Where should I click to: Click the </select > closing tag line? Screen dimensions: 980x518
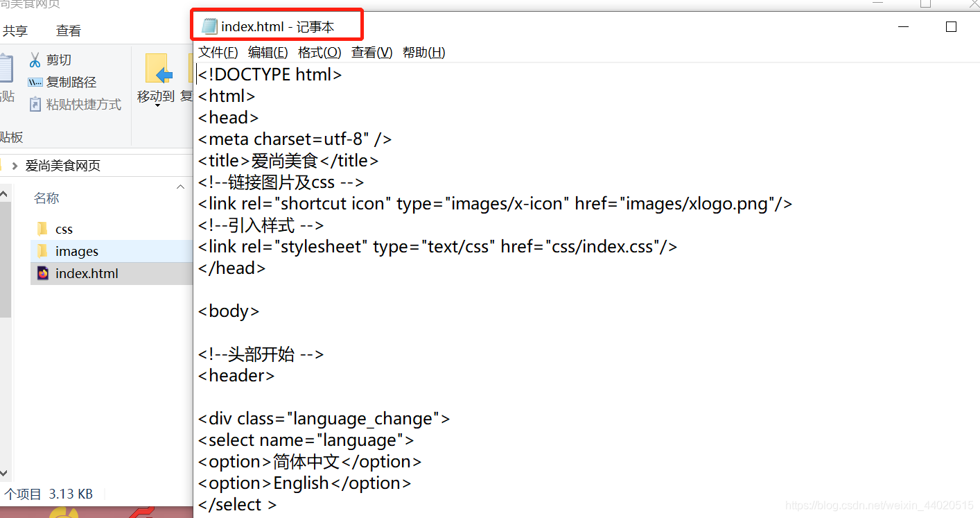click(x=237, y=505)
